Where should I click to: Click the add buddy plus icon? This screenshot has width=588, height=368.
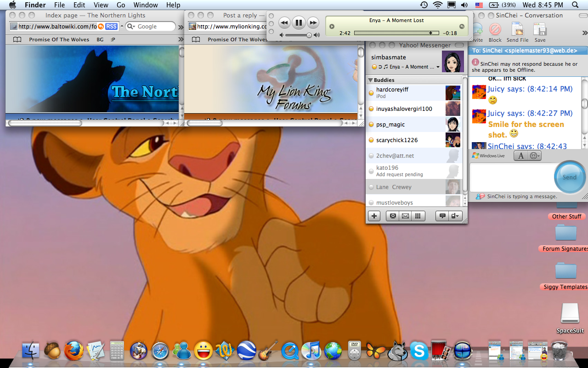click(374, 216)
